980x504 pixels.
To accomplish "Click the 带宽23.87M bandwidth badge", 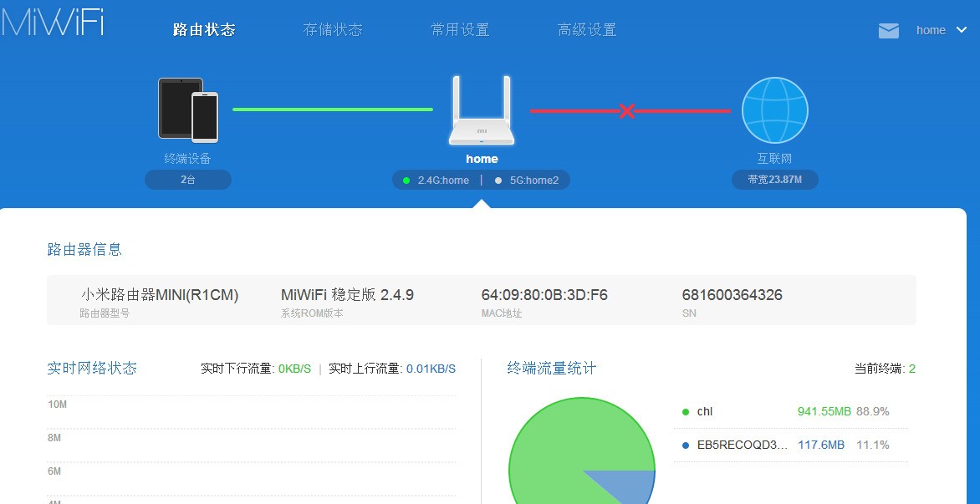I will [774, 179].
